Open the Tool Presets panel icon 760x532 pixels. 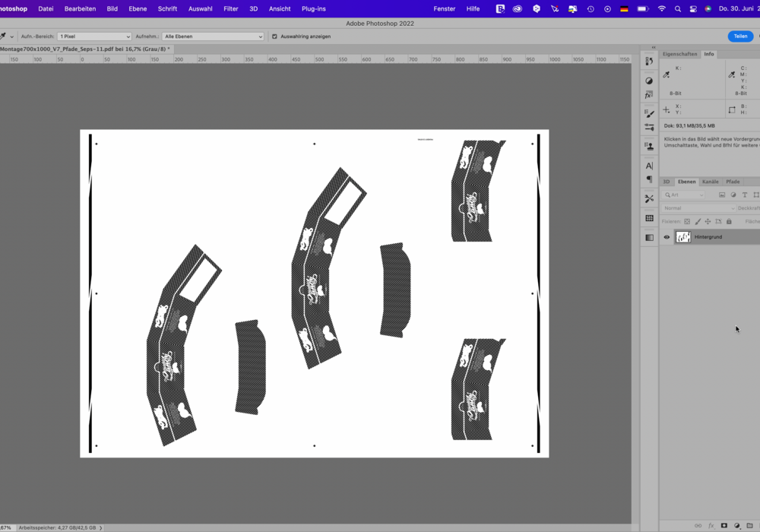649,198
